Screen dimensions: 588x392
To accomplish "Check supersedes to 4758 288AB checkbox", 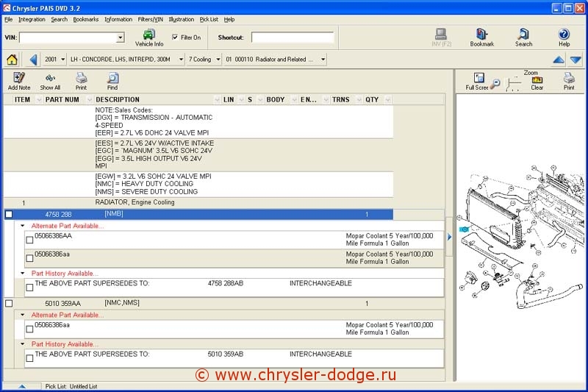I will coord(29,288).
